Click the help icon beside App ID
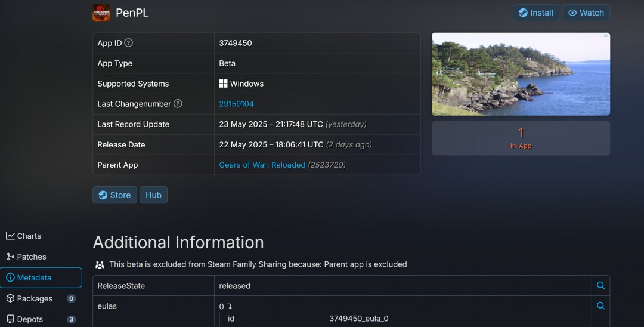 point(128,43)
